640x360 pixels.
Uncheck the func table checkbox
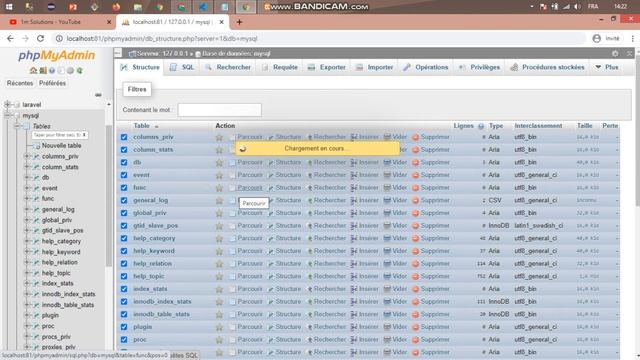[124, 188]
